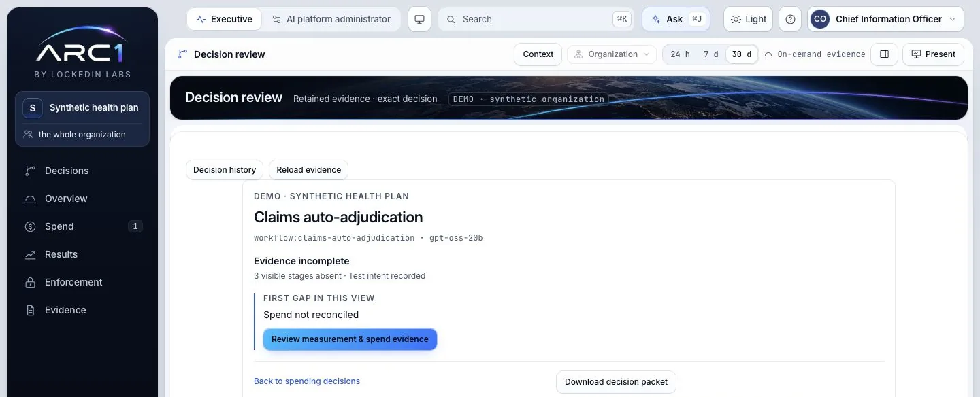Viewport: 980px width, 397px height.
Task: Switch to Light theme
Action: 748,19
